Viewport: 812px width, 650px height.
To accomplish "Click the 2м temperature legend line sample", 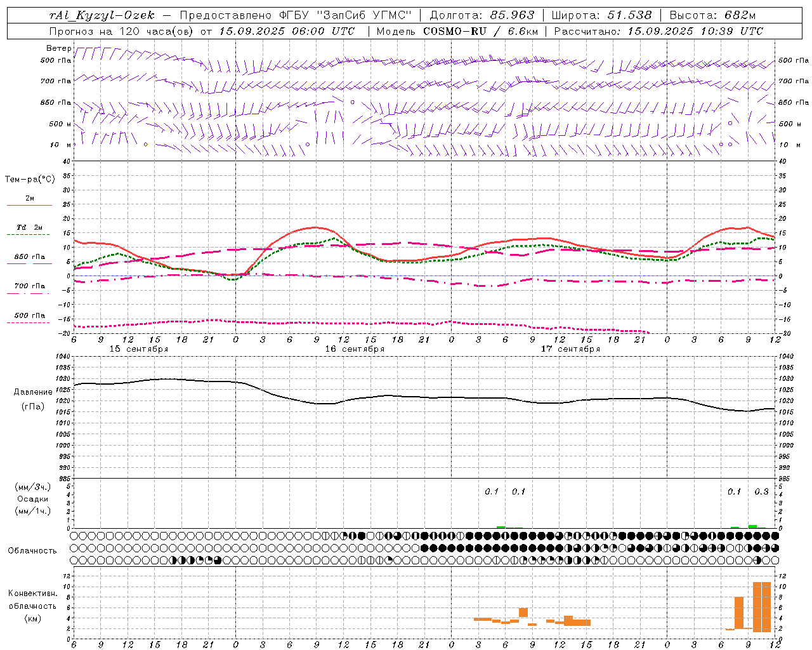I will point(29,206).
